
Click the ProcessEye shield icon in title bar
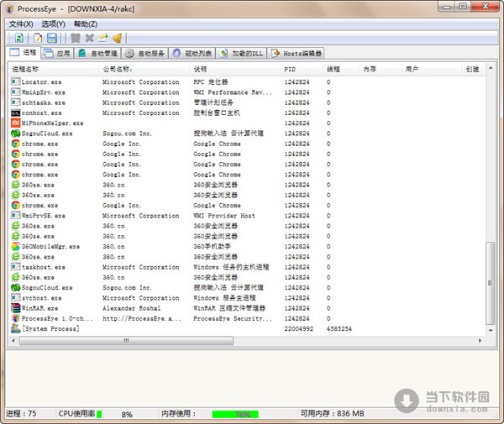10,9
